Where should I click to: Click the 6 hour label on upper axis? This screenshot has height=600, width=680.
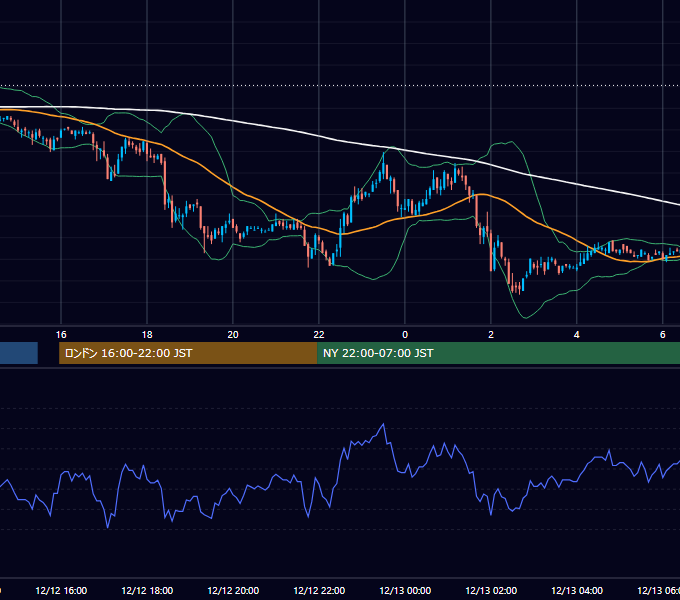click(662, 335)
